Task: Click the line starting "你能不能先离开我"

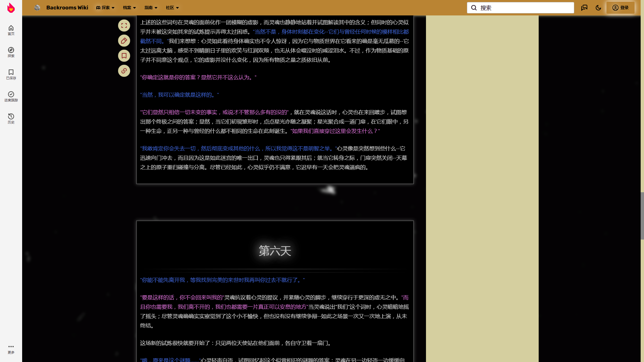Action: point(222,280)
